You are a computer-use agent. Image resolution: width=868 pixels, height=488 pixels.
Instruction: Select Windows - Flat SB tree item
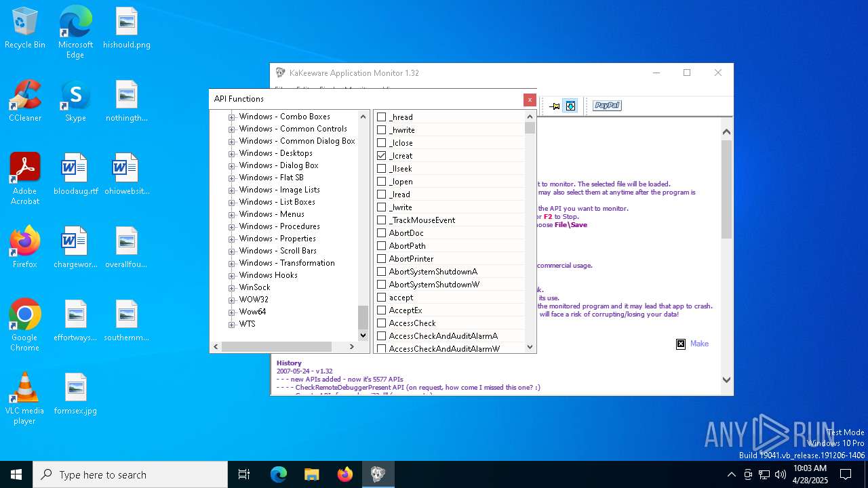coord(271,178)
